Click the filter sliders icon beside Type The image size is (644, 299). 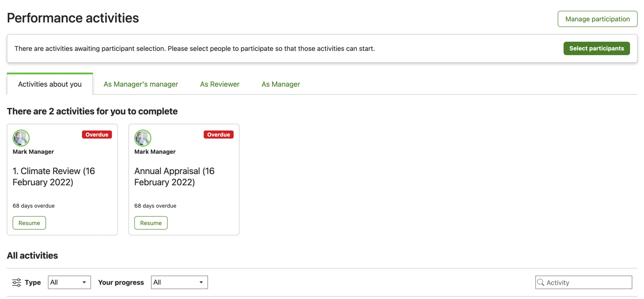(x=17, y=282)
